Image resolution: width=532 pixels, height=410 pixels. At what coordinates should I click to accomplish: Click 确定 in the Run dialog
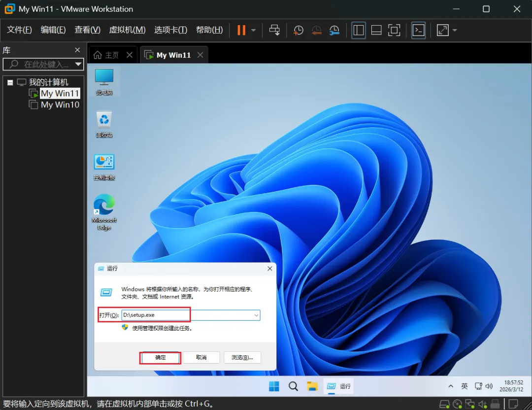point(161,357)
